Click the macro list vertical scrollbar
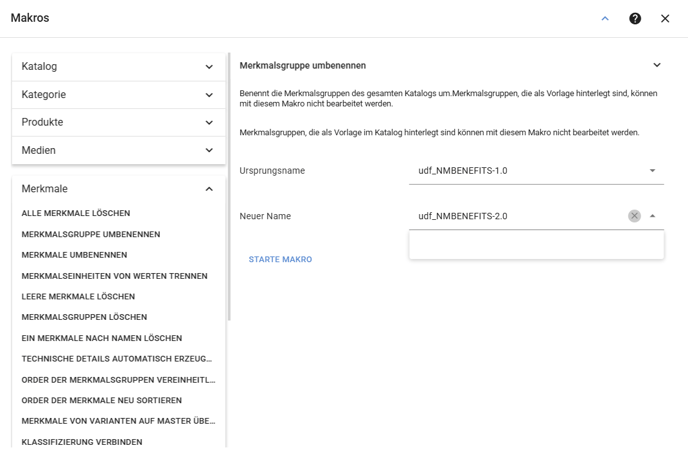Viewport: 688px width, 450px height. pyautogui.click(x=229, y=187)
